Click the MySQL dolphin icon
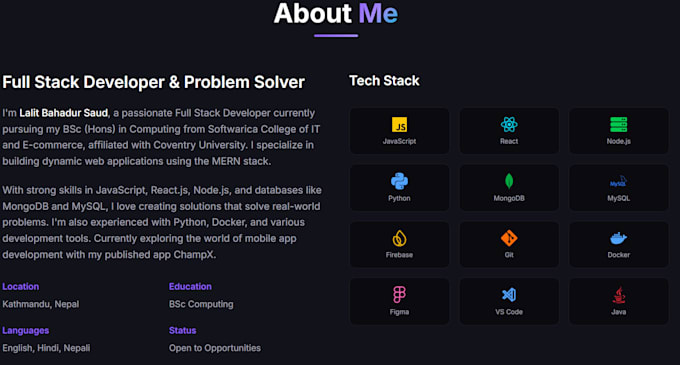 pos(618,182)
